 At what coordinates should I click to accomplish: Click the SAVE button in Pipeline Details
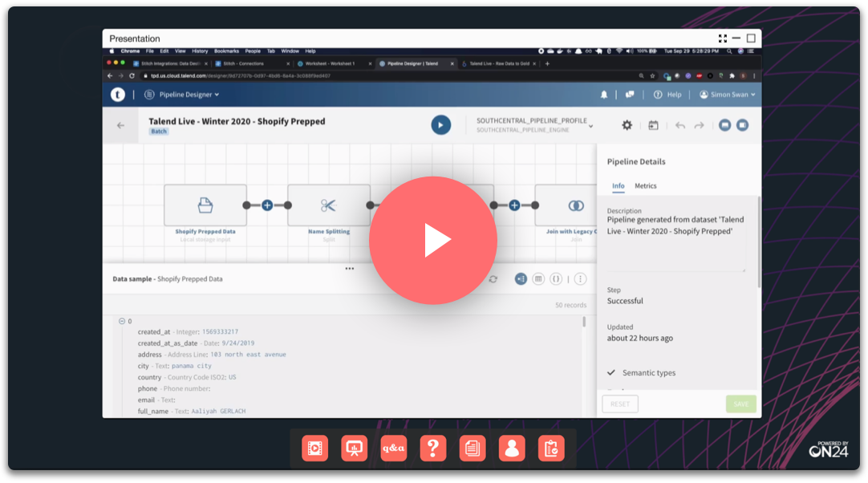tap(740, 404)
